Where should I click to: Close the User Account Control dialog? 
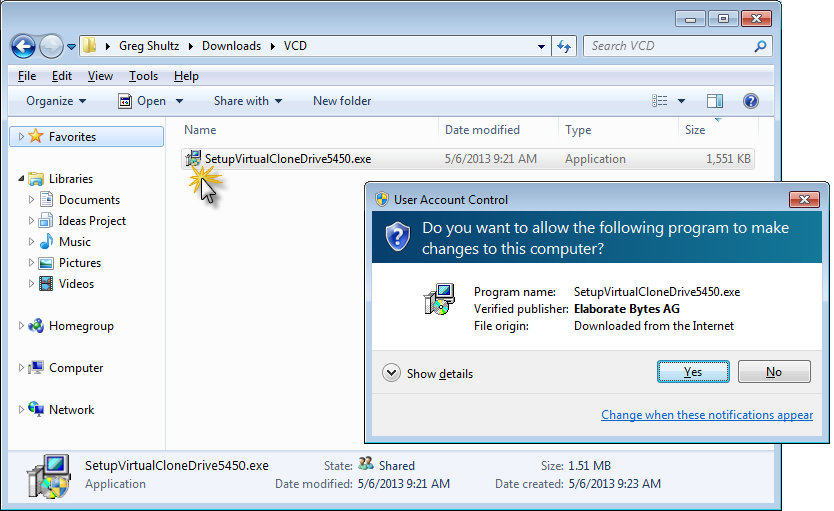click(x=804, y=199)
